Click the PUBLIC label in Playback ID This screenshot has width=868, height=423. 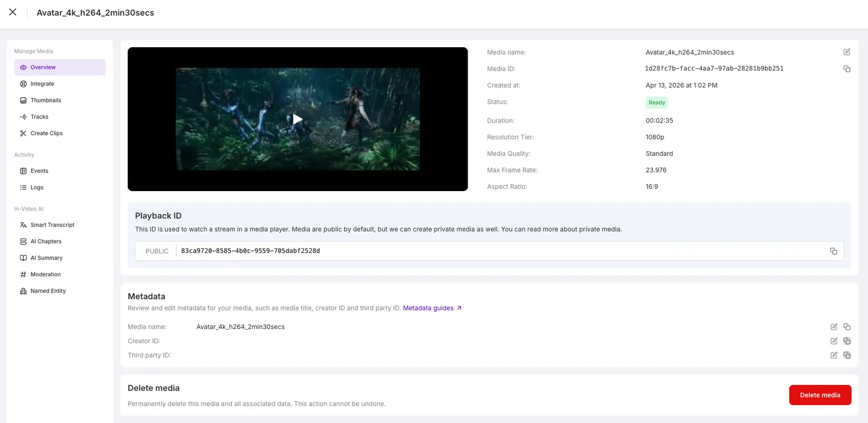(x=157, y=251)
